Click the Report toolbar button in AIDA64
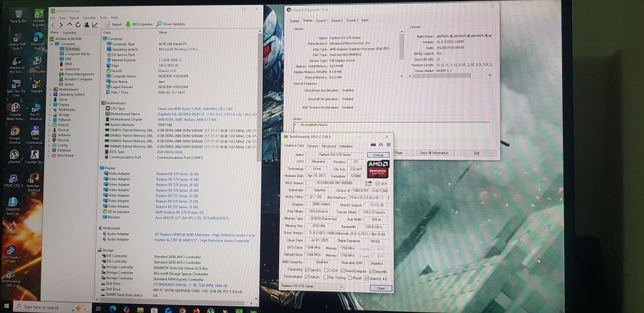Viewport: 644px width, 313px height. [113, 24]
